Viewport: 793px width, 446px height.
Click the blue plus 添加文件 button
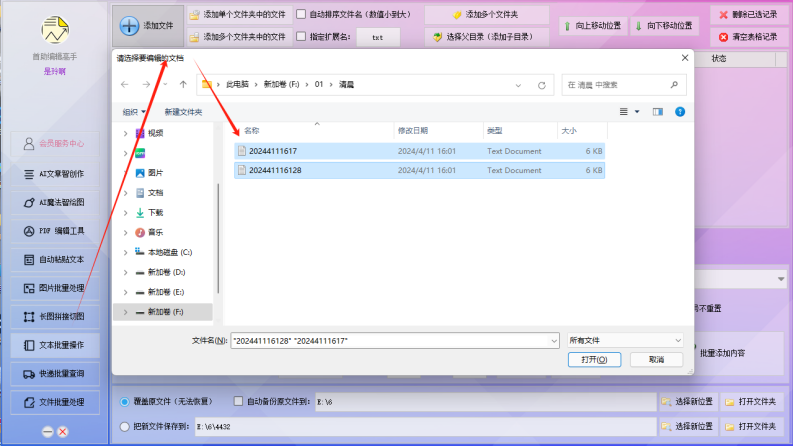point(148,25)
